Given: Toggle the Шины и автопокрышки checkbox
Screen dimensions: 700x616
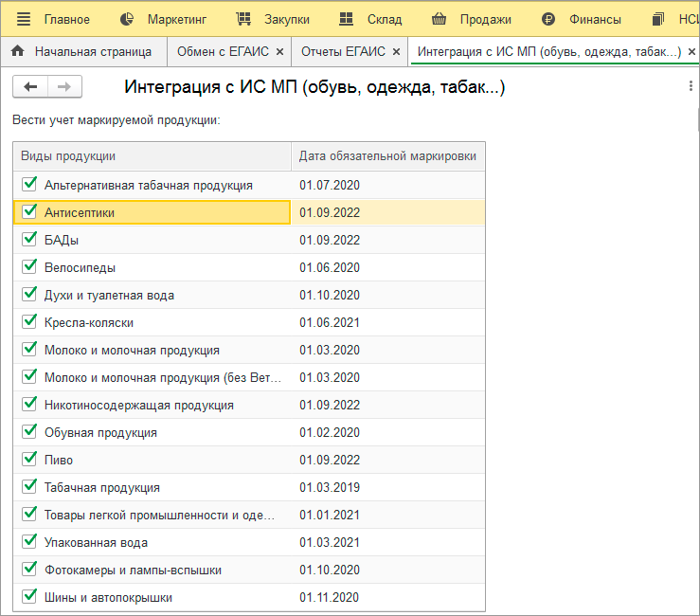Looking at the screenshot, I should coord(29,596).
